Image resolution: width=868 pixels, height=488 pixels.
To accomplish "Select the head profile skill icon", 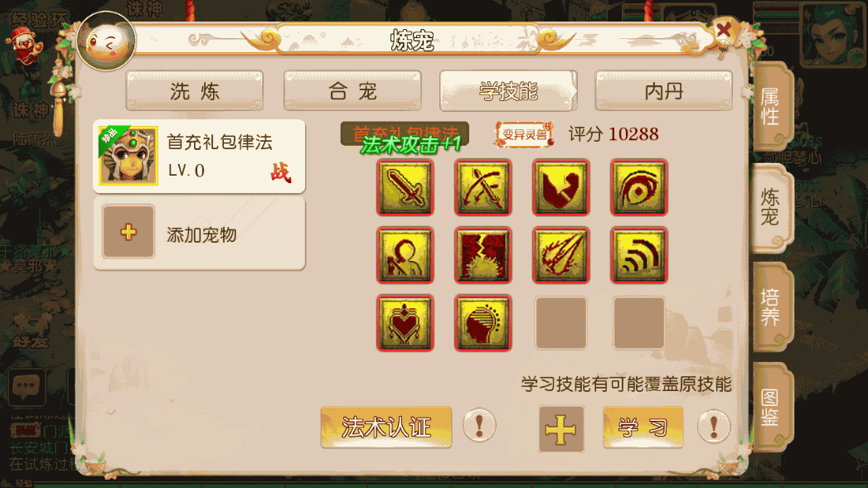I will coord(482,323).
